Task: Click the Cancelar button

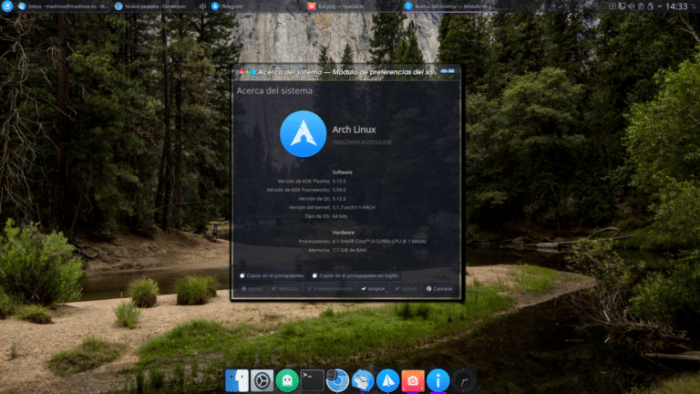Action: (439, 289)
